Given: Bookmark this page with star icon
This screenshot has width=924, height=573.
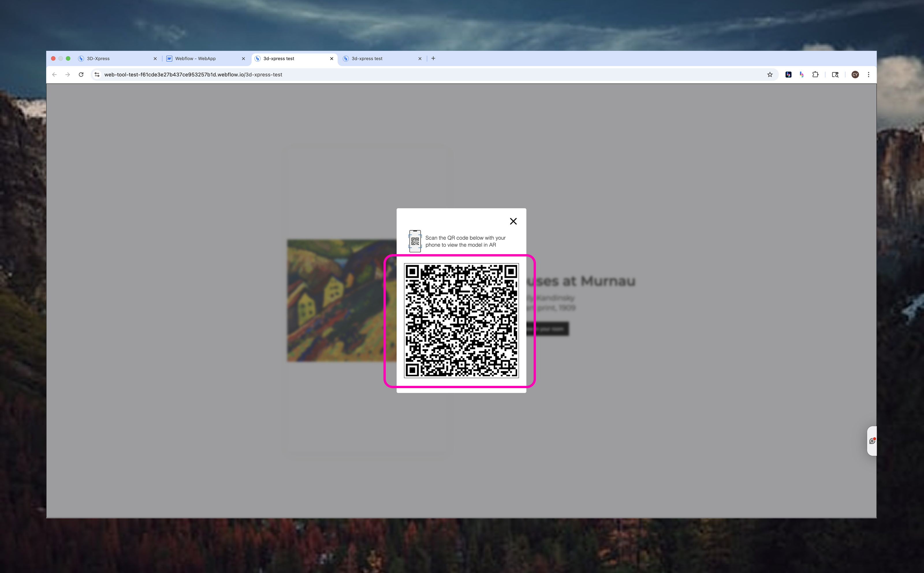Looking at the screenshot, I should coord(770,75).
